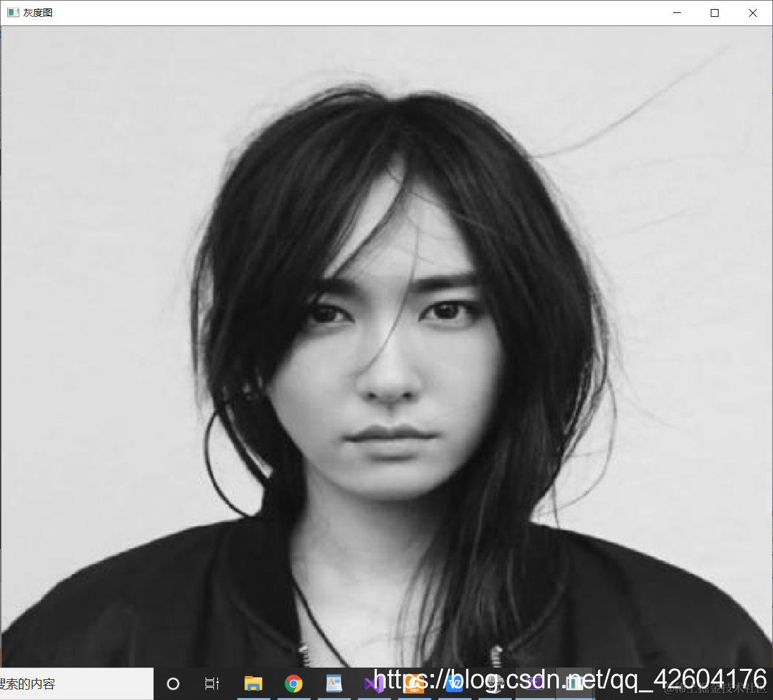Maximize the 灰度图 window
773x700 pixels.
(x=714, y=12)
